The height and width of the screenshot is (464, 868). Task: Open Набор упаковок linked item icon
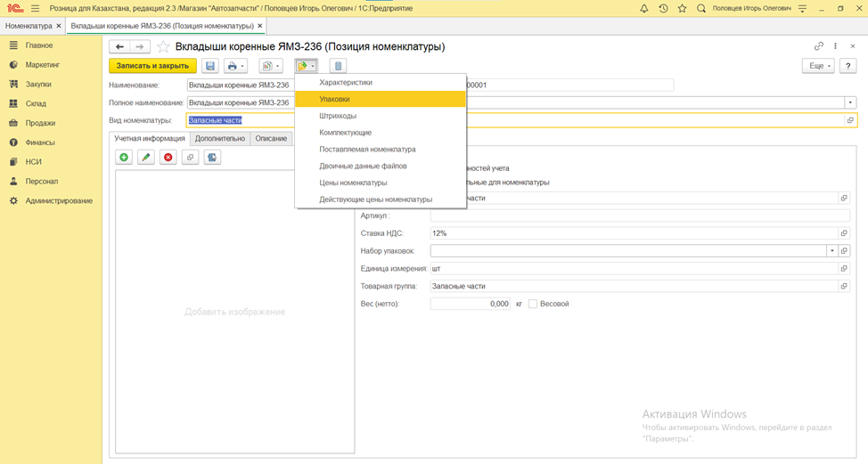(844, 251)
